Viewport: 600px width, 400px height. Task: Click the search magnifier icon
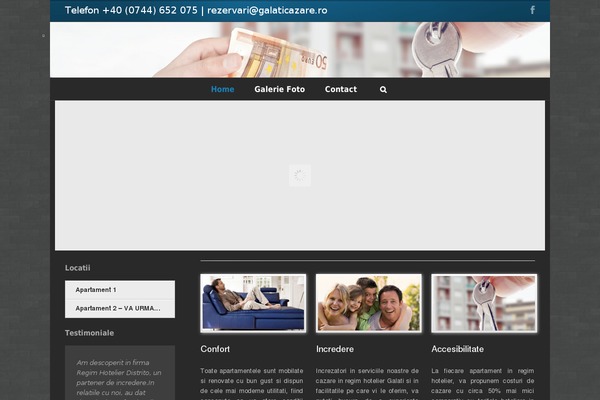point(383,90)
